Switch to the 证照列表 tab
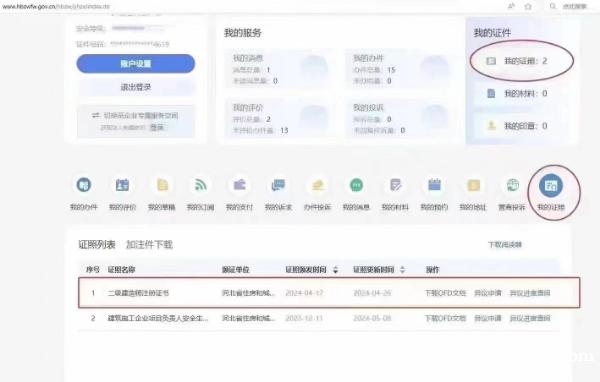600x382 pixels. [x=97, y=245]
